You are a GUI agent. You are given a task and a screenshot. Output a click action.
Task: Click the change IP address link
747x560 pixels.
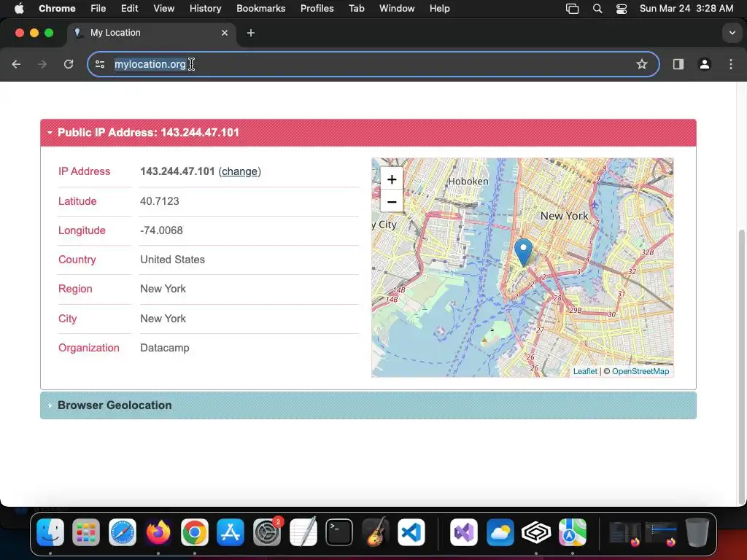pos(239,171)
